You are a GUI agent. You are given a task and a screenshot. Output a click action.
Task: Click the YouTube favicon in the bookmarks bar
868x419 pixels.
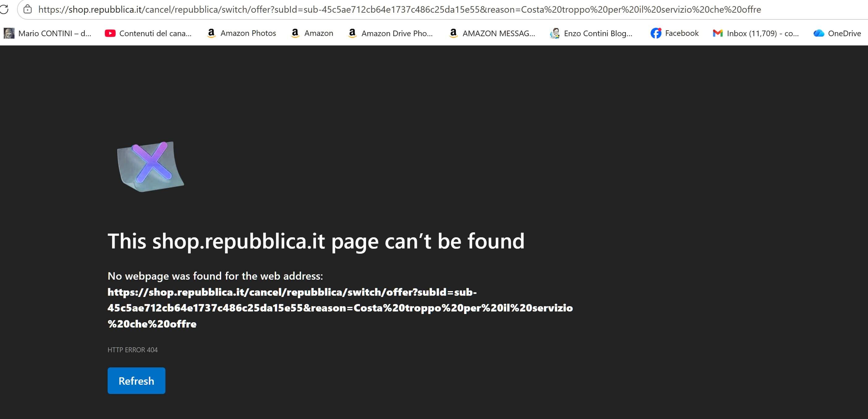(x=110, y=33)
